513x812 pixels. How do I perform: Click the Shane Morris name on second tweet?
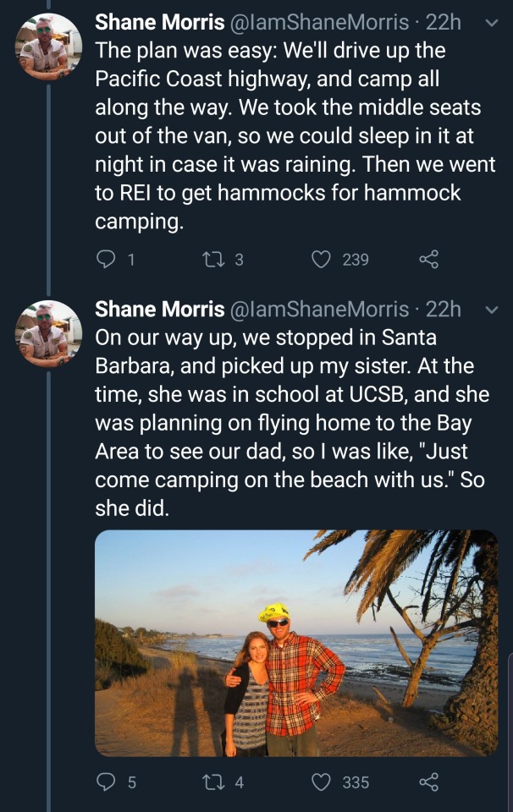pos(159,309)
